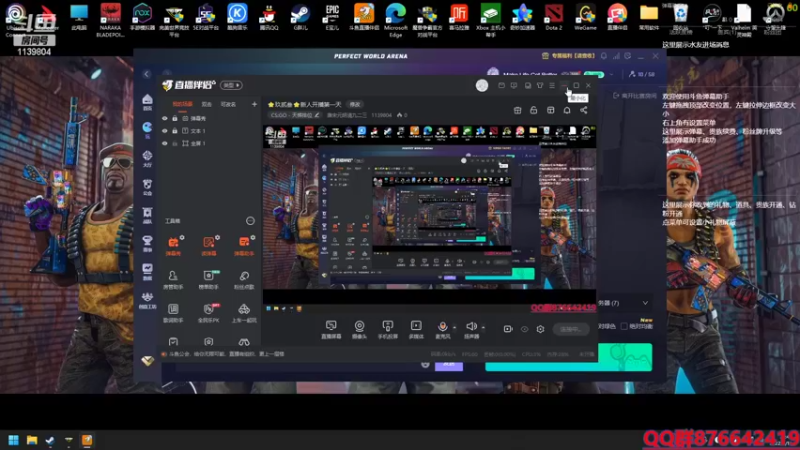Screen dimensions: 800x450
Task: Hide the 弹幕秀 source layer
Action: (x=165, y=118)
